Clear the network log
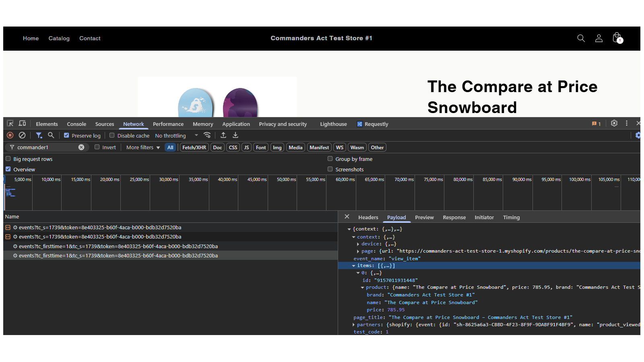Screen dimensions: 644x362 pyautogui.click(x=22, y=136)
